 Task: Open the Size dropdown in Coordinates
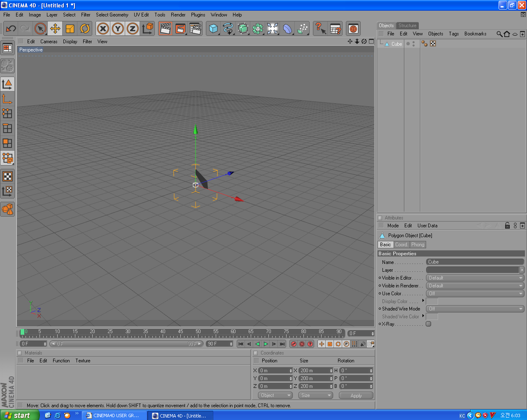click(315, 395)
